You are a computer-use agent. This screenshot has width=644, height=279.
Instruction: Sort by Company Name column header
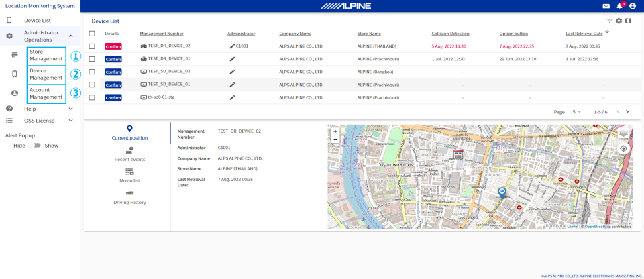tap(295, 34)
